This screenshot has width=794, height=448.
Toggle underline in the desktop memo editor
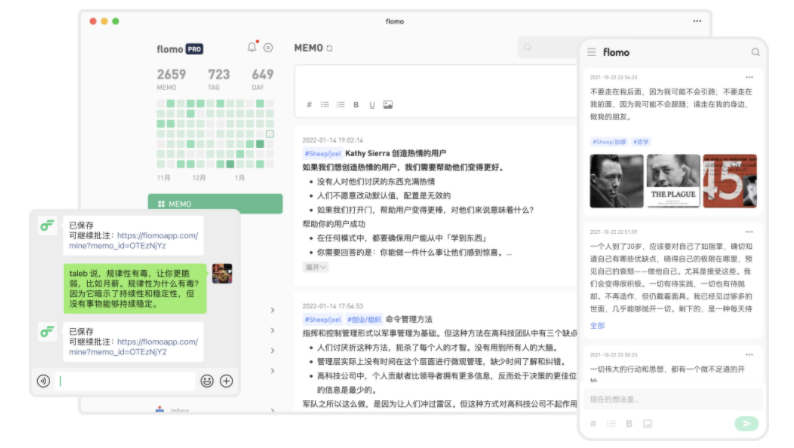coord(372,105)
